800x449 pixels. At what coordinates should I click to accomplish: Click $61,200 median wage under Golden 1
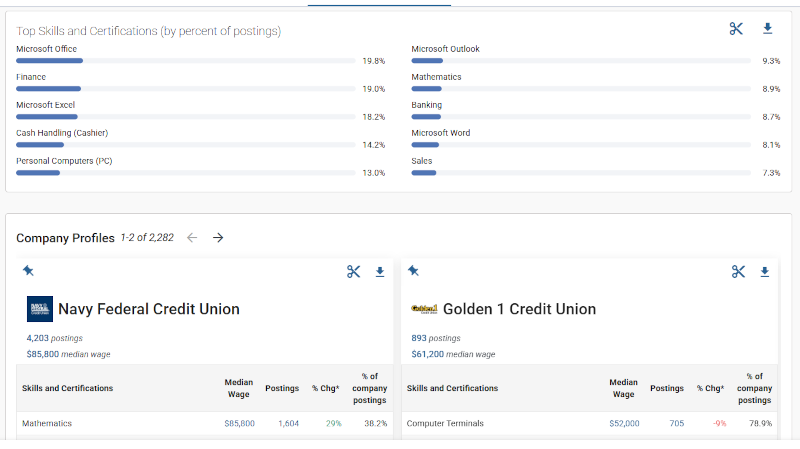coord(453,354)
